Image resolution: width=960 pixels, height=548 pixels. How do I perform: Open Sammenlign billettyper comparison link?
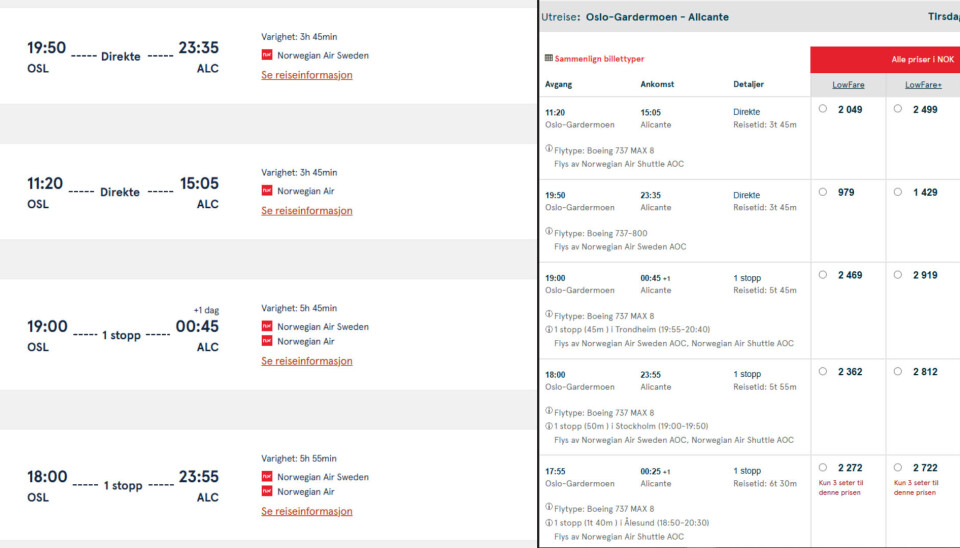[x=599, y=59]
